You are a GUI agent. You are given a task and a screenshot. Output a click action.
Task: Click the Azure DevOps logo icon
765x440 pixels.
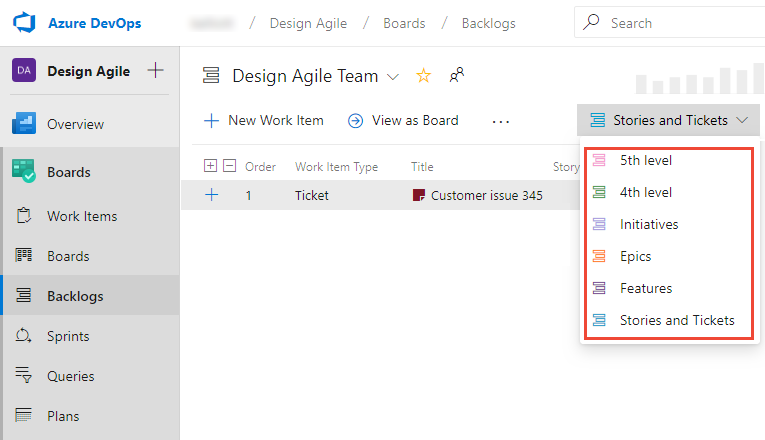click(24, 21)
